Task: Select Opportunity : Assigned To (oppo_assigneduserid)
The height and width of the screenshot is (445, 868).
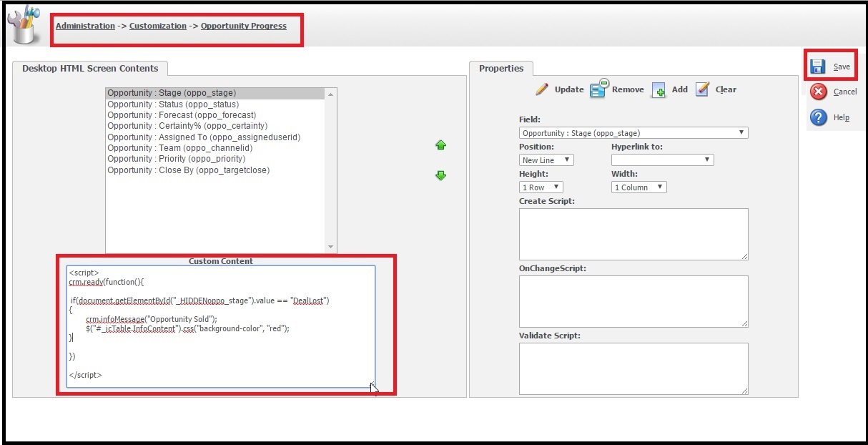Action: (x=215, y=137)
